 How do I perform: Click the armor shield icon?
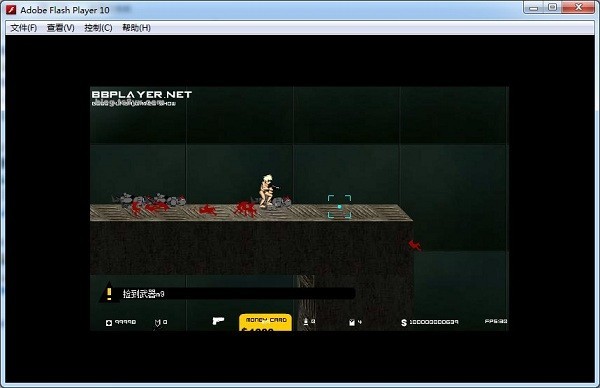pos(157,323)
